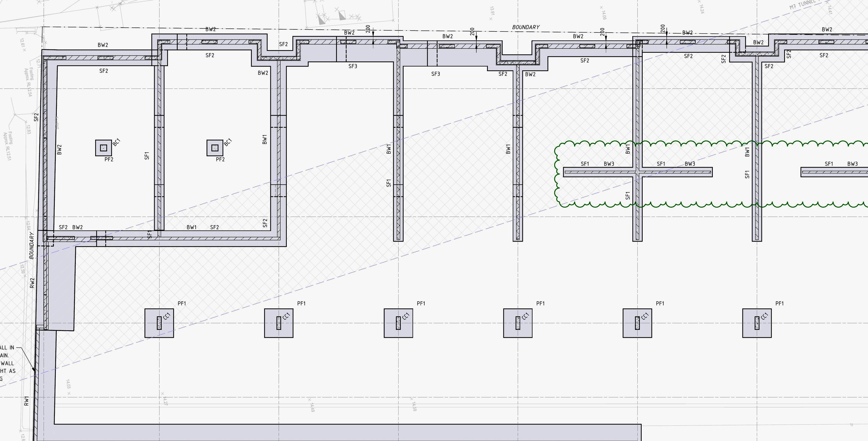Click the vertical BOUNDARY label on left side
The image size is (868, 441).
(x=31, y=246)
